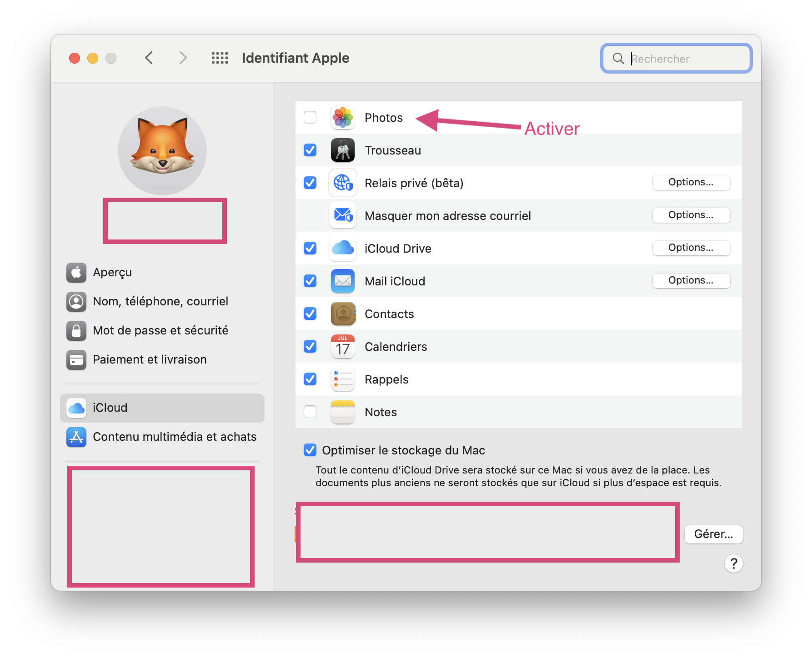Disable the Calendriers checkbox
This screenshot has width=812, height=658.
[310, 346]
